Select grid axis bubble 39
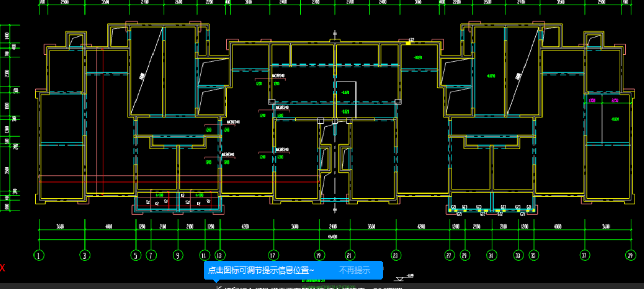 click(x=630, y=255)
